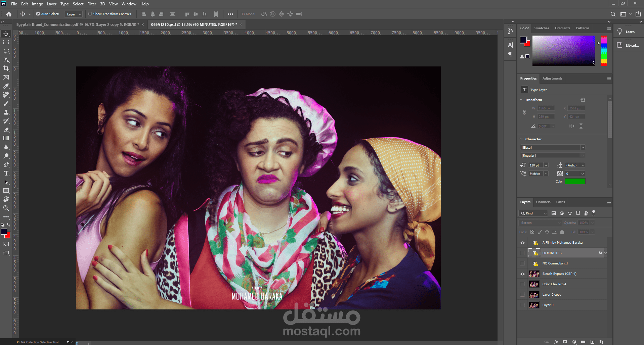The image size is (644, 345).
Task: Open the Auto-Select Layer dropdown
Action: point(73,14)
